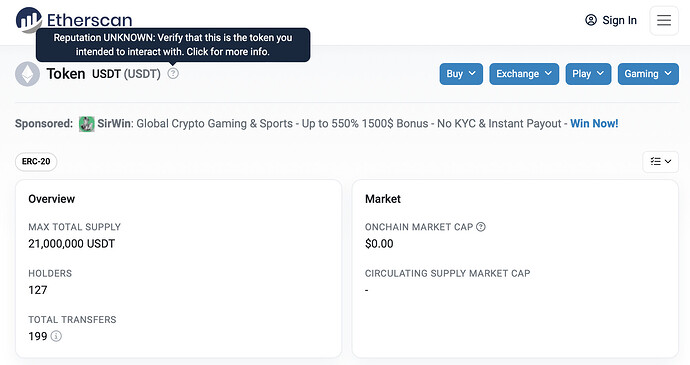Open the hamburger menu icon
This screenshot has height=365, width=690.
point(664,20)
